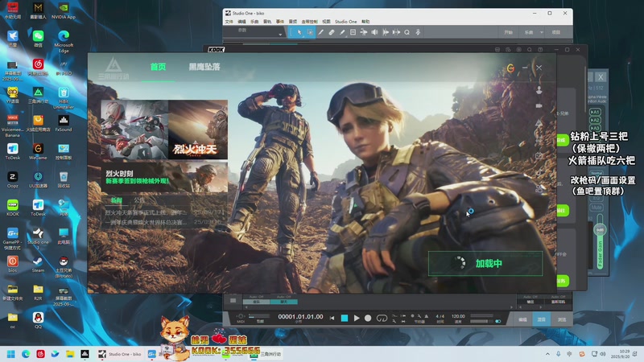This screenshot has height=362, width=644.
Task: Click the 00001.01.01.00 time display
Action: pyautogui.click(x=300, y=316)
